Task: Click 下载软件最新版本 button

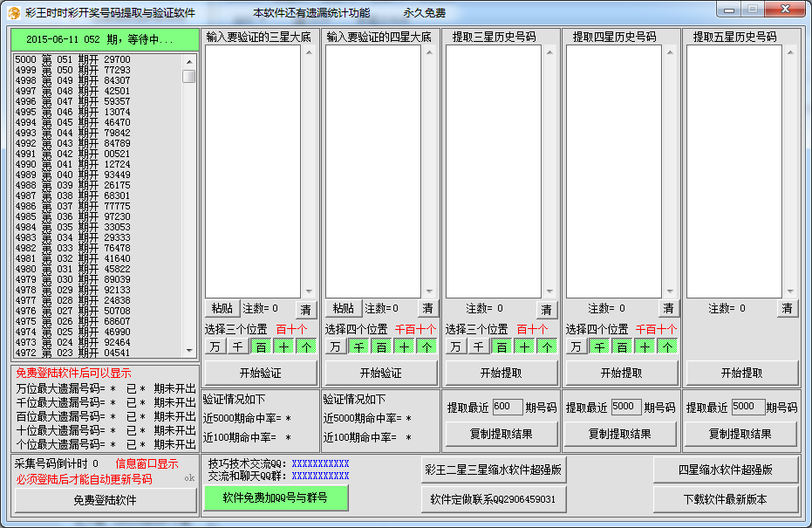Action: point(725,499)
